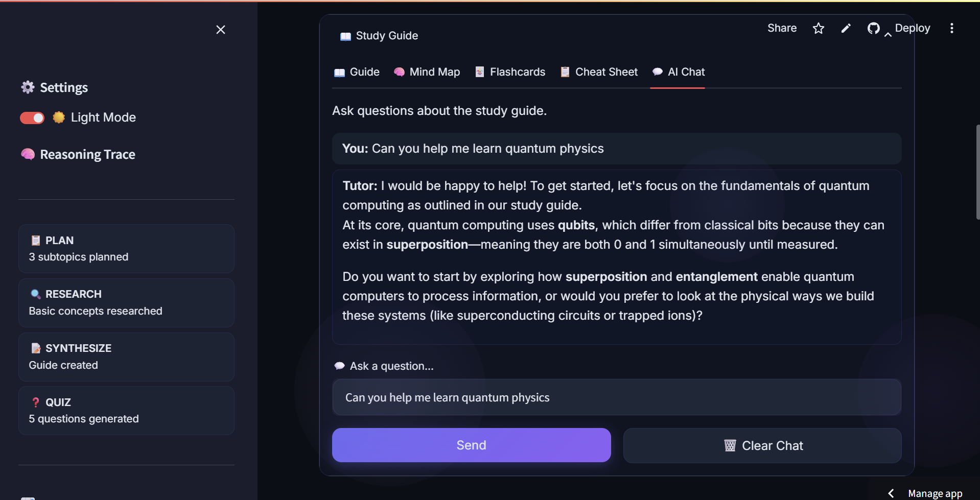Viewport: 980px width, 500px height.
Task: Open the Flashcards tab
Action: (510, 72)
